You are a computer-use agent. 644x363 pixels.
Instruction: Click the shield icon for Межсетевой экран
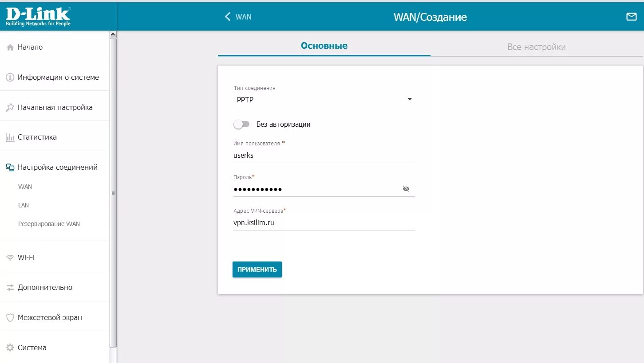coord(10,318)
